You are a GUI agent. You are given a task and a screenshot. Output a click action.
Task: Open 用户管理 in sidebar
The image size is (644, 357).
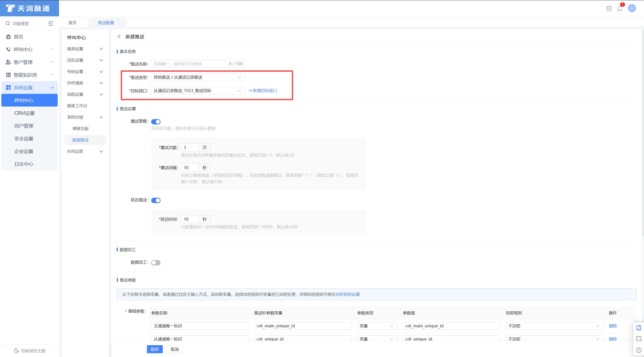click(30, 126)
